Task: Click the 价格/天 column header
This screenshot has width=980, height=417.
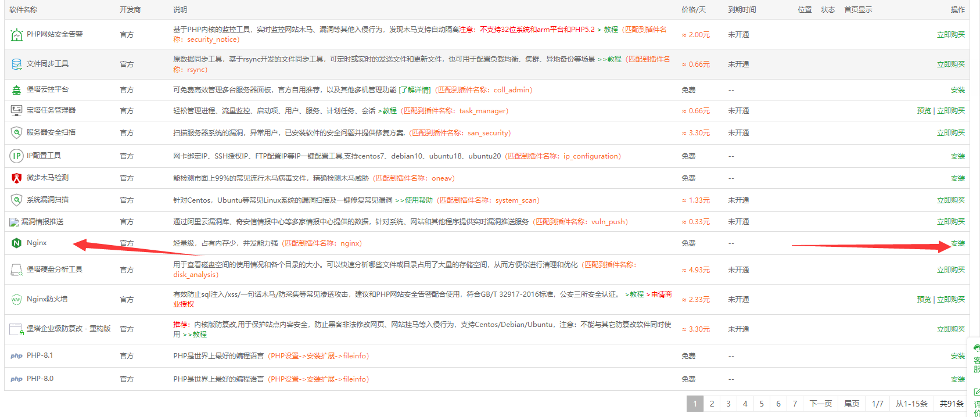Action: coord(694,10)
